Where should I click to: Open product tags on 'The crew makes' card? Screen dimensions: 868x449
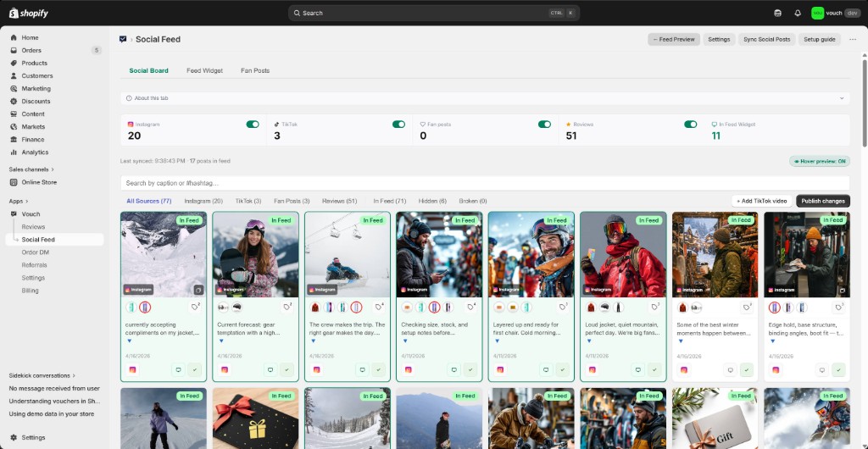[379, 307]
